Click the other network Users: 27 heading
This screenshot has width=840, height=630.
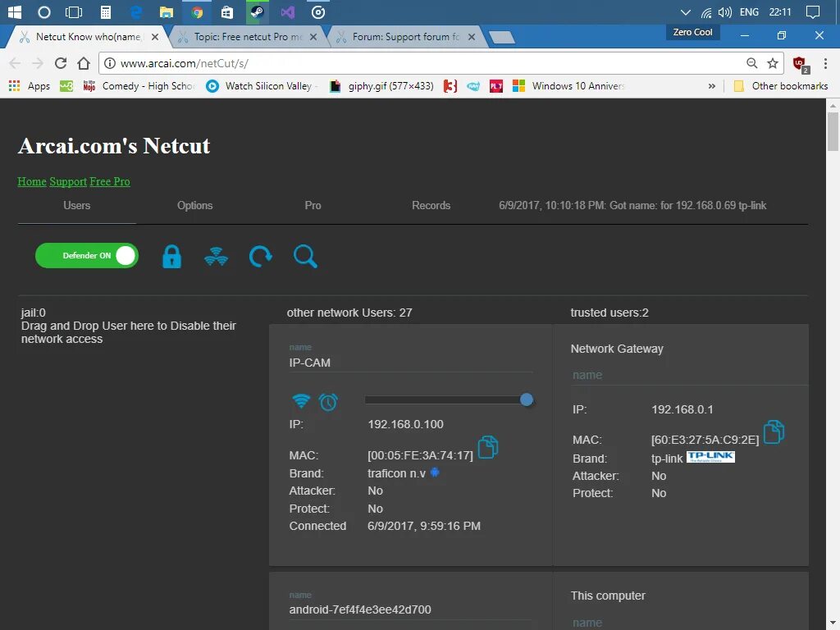pos(349,313)
